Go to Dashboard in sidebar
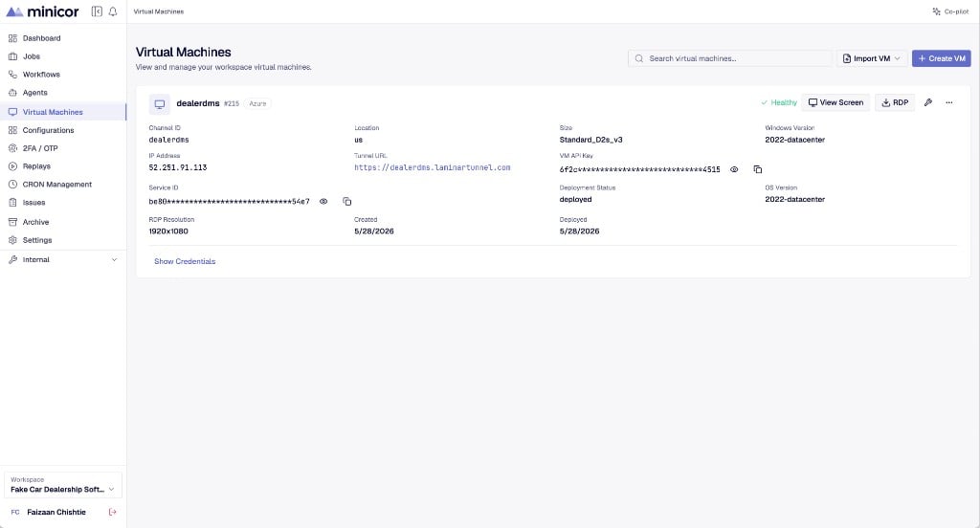 63,38
